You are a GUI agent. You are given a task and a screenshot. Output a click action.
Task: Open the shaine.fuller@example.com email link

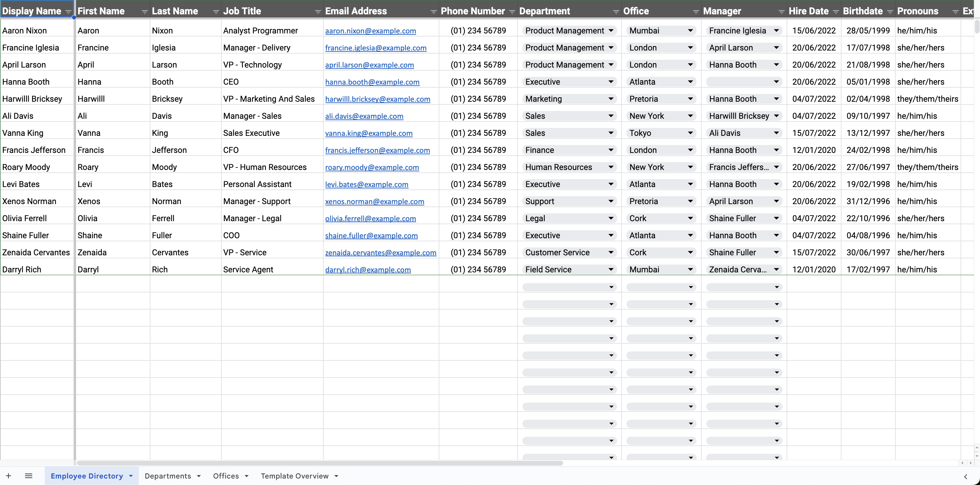click(371, 235)
